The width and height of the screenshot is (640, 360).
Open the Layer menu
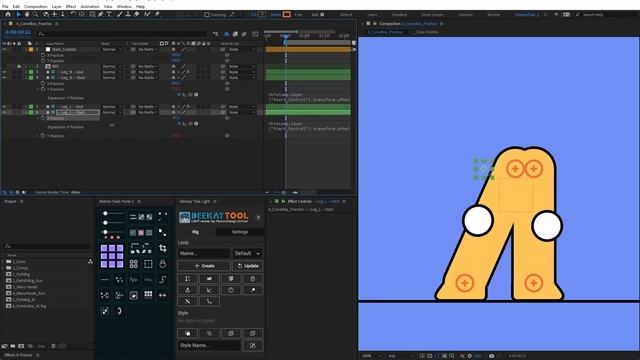56,7
